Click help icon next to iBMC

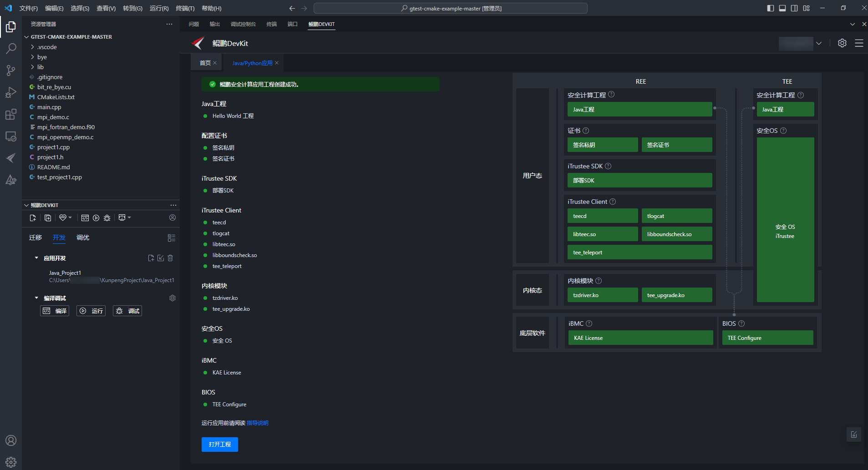pyautogui.click(x=589, y=323)
